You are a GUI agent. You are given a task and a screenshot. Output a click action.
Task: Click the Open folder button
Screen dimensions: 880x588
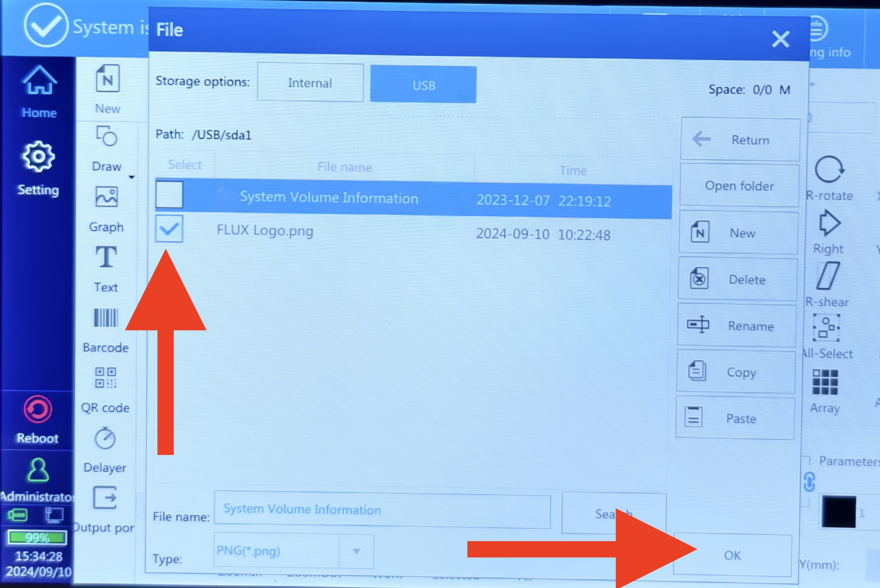[739, 186]
